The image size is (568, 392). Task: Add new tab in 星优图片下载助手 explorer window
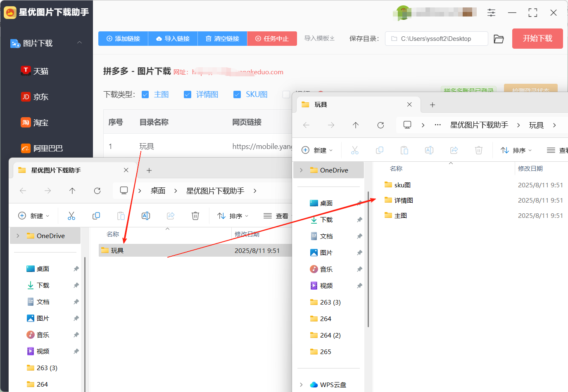149,170
